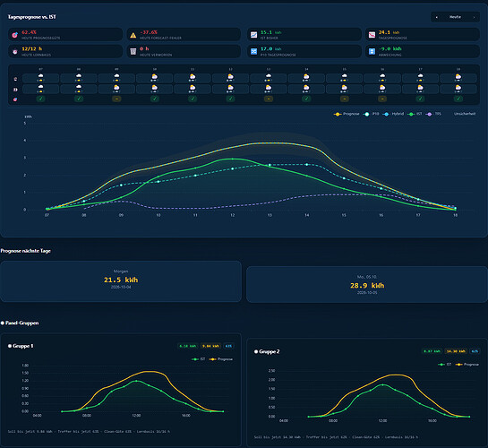Open the Mo. 05.10. 28.9 kWh card
The image size is (488, 448).
pyautogui.click(x=367, y=284)
